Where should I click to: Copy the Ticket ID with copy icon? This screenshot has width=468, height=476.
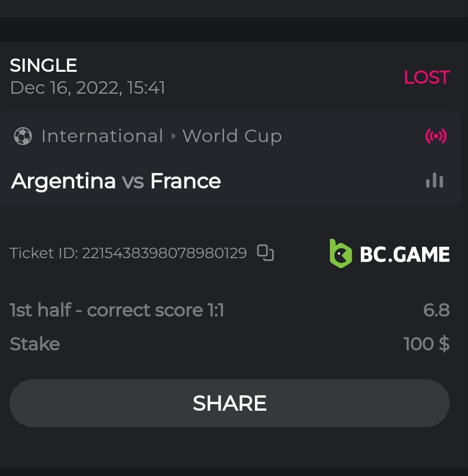click(265, 253)
